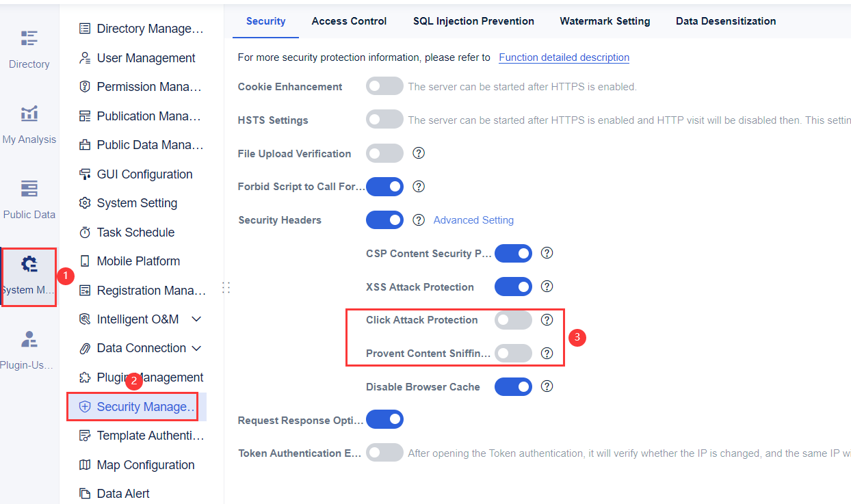Open the File Upload Verification help tooltip
851x504 pixels.
coord(418,153)
